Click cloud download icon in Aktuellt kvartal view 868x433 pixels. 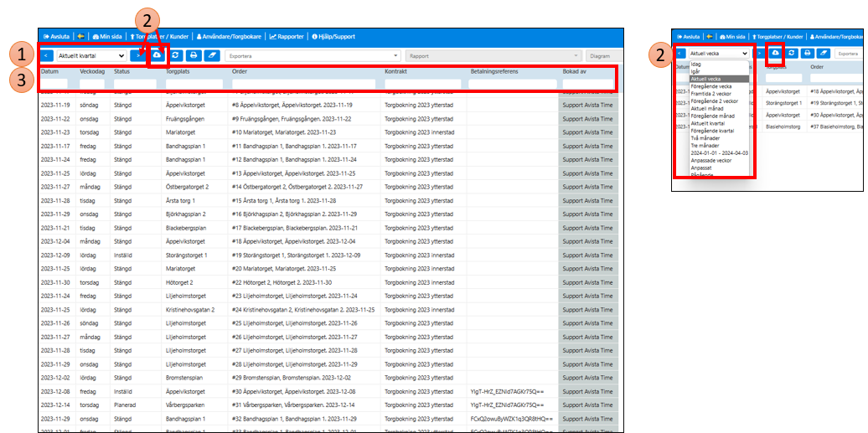pyautogui.click(x=158, y=55)
